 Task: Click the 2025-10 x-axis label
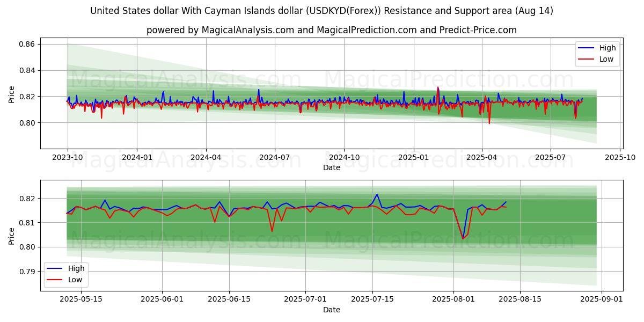(x=620, y=158)
